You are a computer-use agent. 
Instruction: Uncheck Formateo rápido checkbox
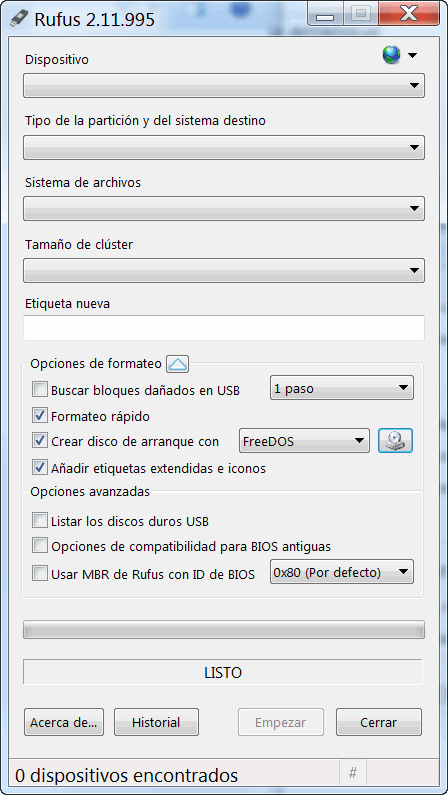click(x=39, y=416)
